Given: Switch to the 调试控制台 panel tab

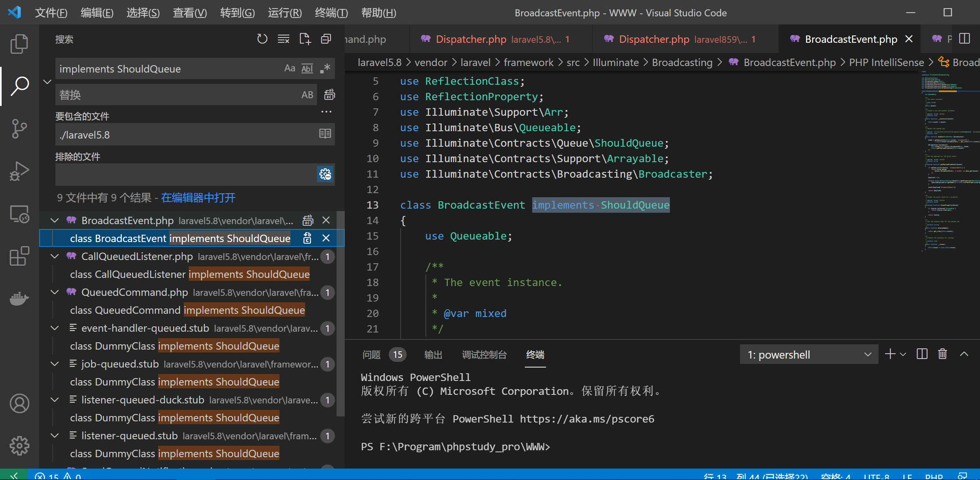Looking at the screenshot, I should coord(484,354).
